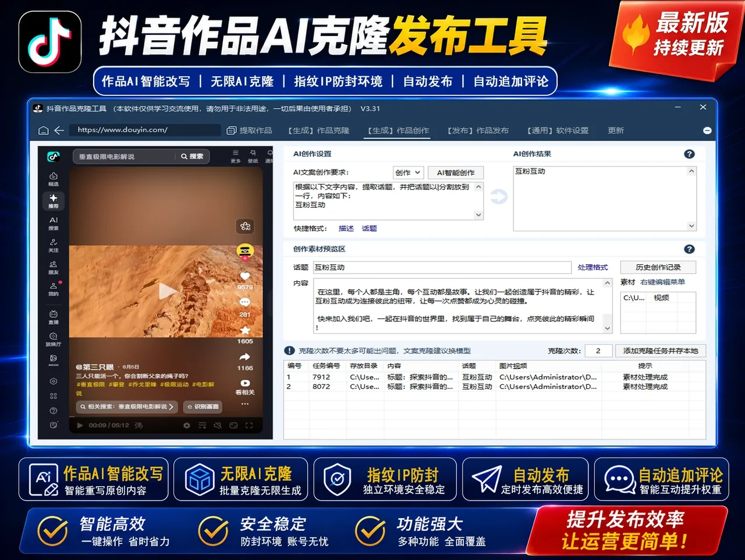
Task: Click 添加克隆任务并存本地 button
Action: coord(661,350)
